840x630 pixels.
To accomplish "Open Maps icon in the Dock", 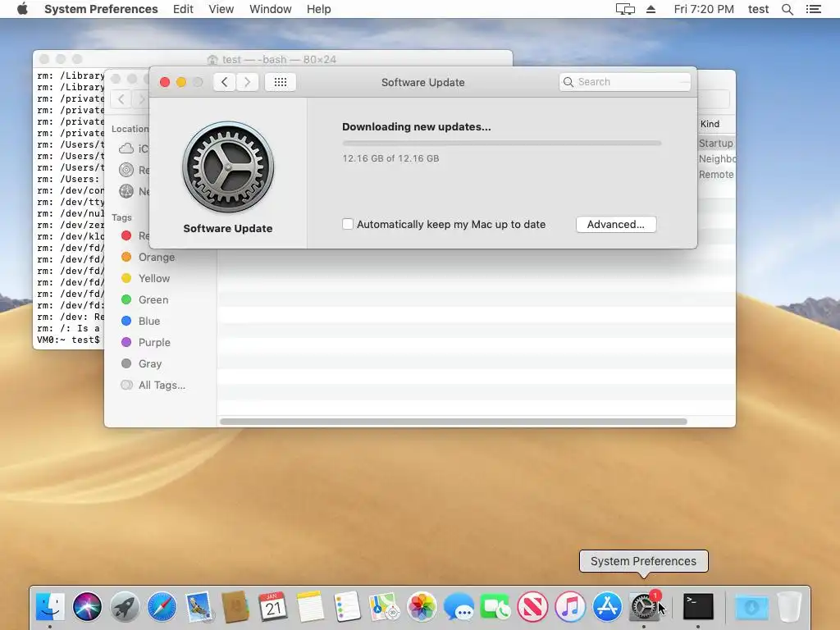I will [385, 606].
